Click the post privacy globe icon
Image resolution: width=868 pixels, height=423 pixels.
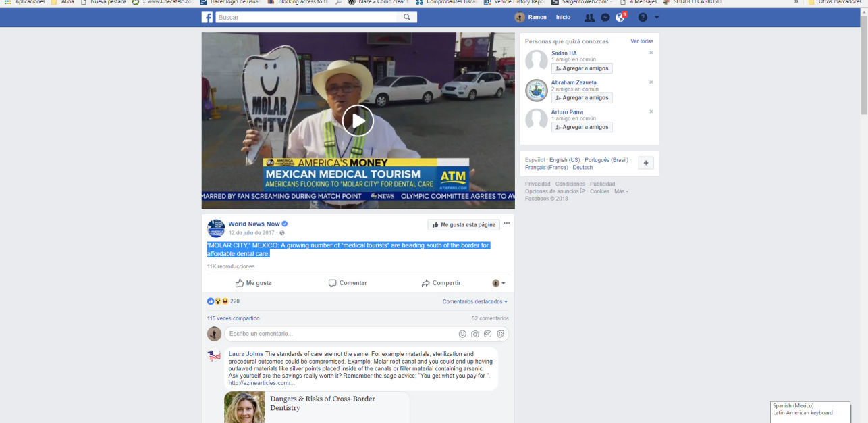coord(282,233)
